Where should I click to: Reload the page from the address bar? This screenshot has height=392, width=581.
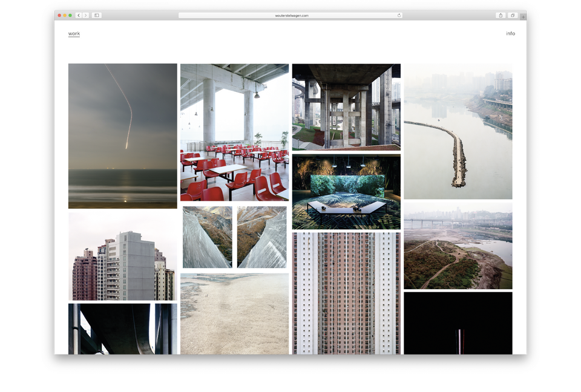[x=399, y=15]
